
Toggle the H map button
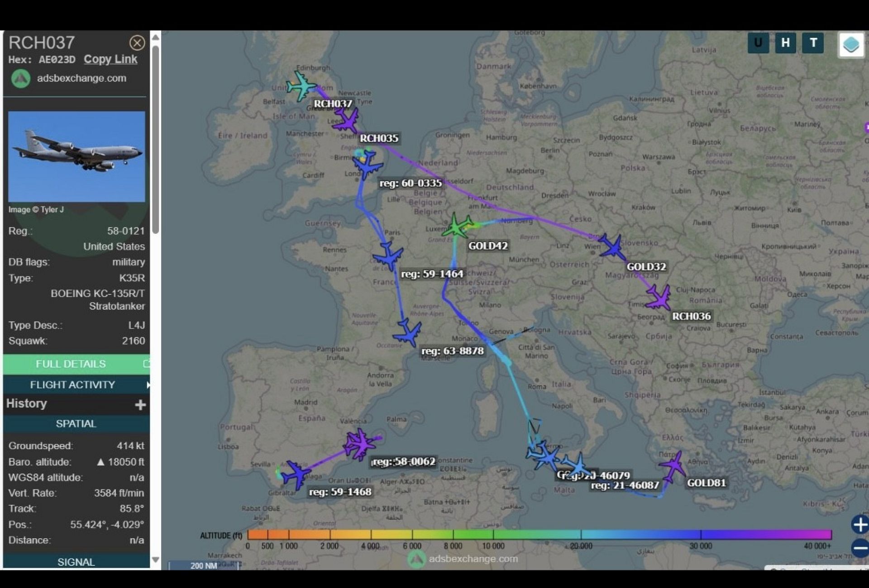point(785,43)
